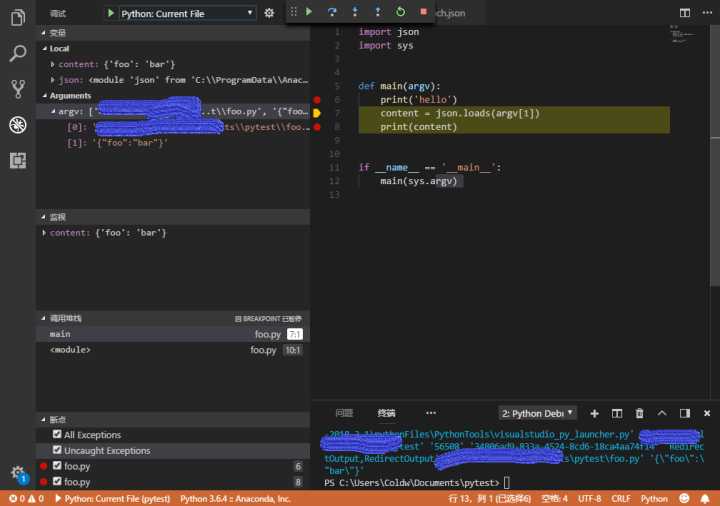The width and height of the screenshot is (720, 506).
Task: Open the 2: Python Debug terminal dropdown
Action: (538, 413)
